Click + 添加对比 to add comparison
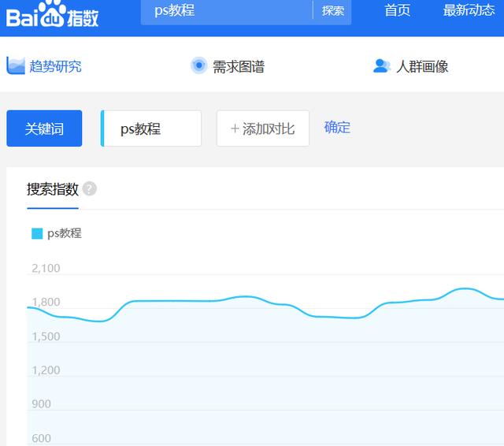 coord(263,128)
